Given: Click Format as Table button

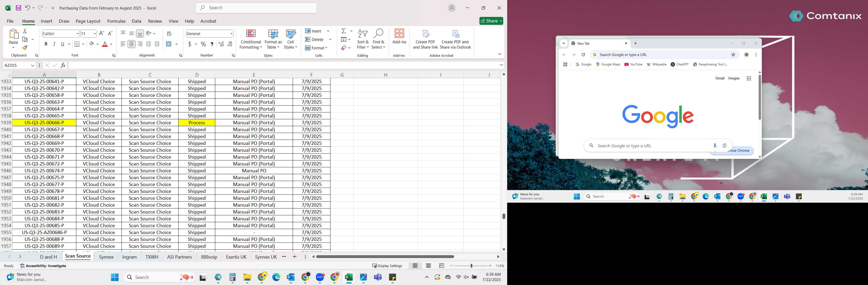Looking at the screenshot, I should click(273, 39).
